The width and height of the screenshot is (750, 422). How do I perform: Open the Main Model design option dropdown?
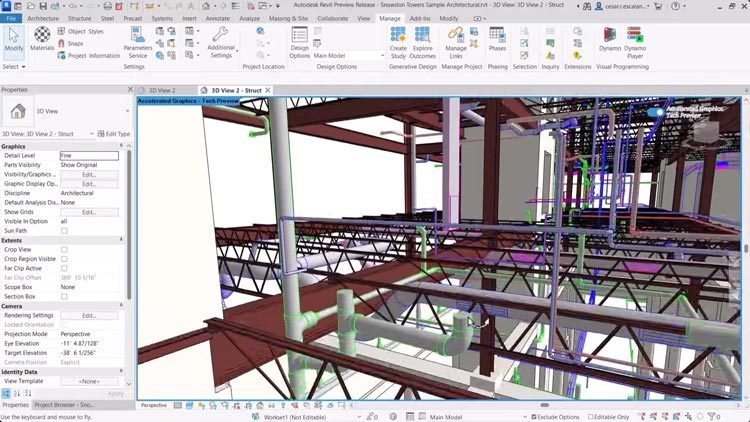point(349,56)
